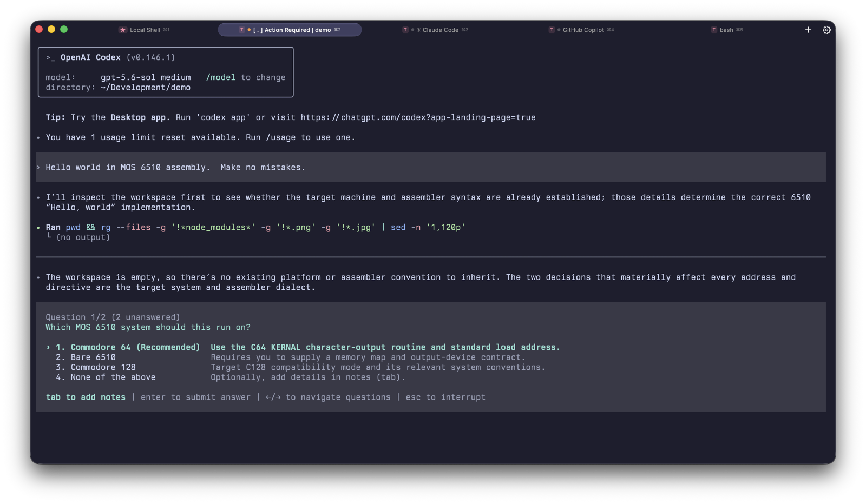
Task: Click 'Which MOS 6510 system should this run on?'
Action: (148, 328)
